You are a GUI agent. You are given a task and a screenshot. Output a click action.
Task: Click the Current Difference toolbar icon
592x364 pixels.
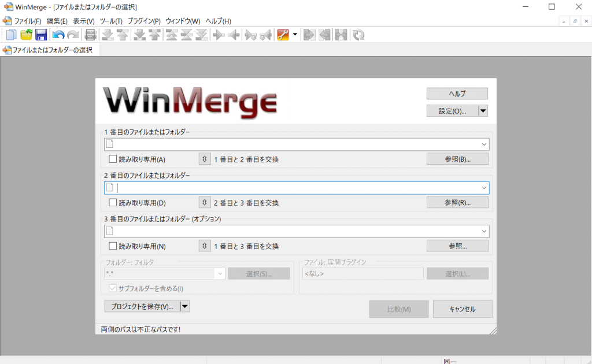click(187, 35)
